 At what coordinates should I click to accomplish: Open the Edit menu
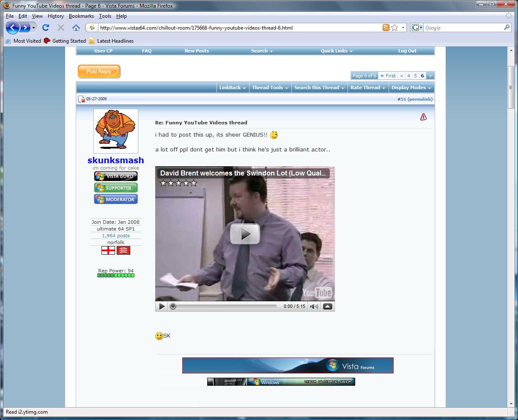tap(23, 16)
